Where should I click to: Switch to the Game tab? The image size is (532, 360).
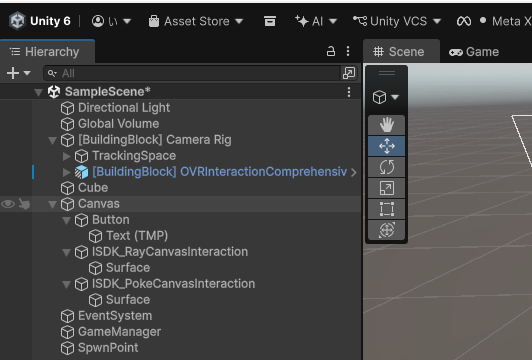(474, 52)
